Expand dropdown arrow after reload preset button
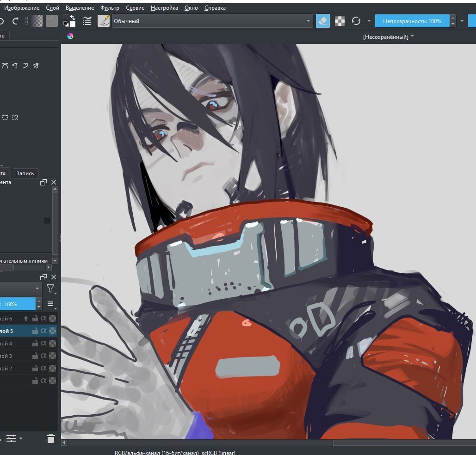This screenshot has width=476, height=455. (x=369, y=21)
